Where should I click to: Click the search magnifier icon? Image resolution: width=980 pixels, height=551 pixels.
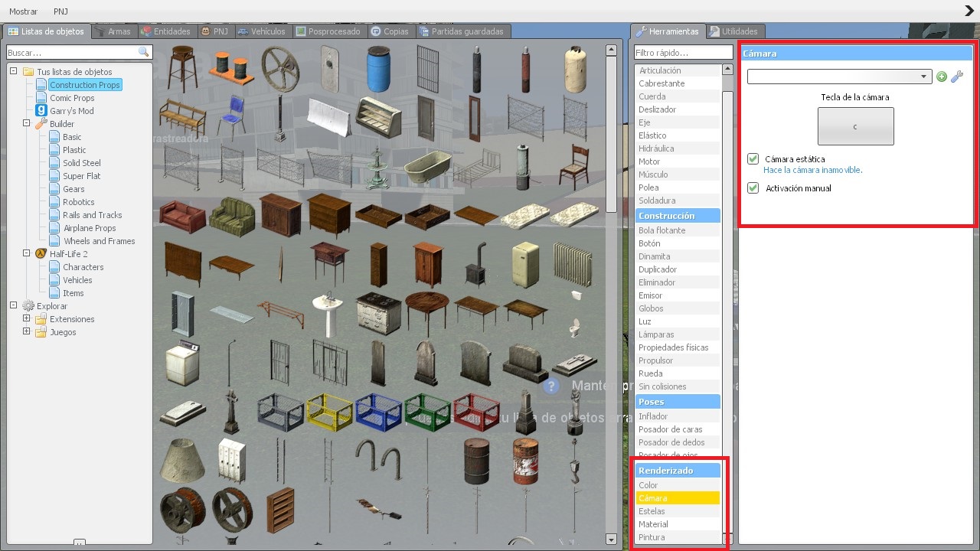coord(144,52)
